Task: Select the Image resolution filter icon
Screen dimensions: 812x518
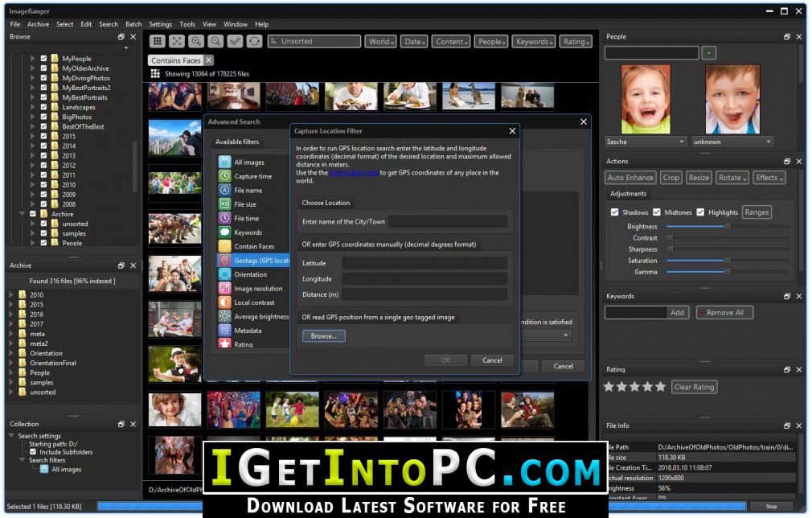Action: [225, 288]
